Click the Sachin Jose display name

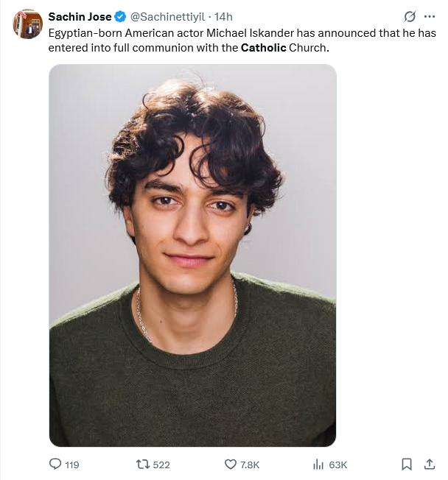[x=80, y=17]
